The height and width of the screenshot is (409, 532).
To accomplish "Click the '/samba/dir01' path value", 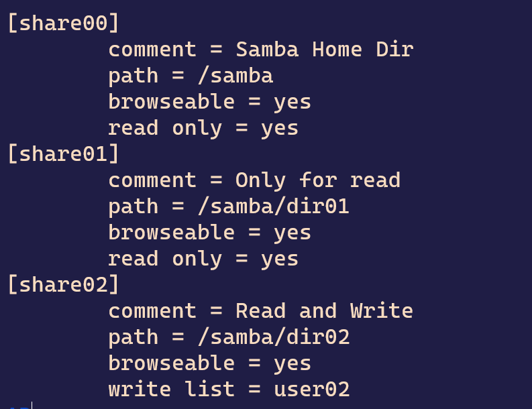I will point(274,207).
